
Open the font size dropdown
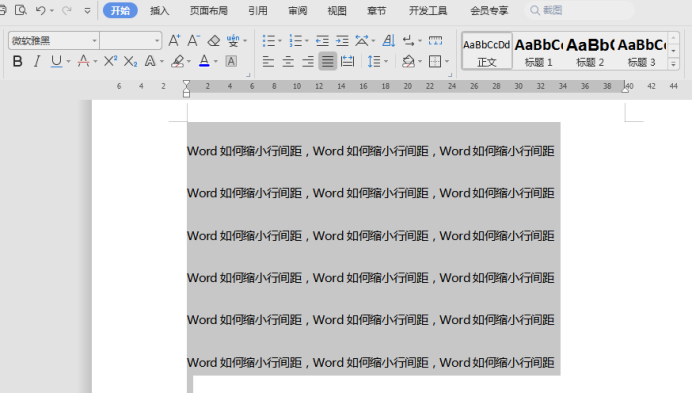point(131,41)
